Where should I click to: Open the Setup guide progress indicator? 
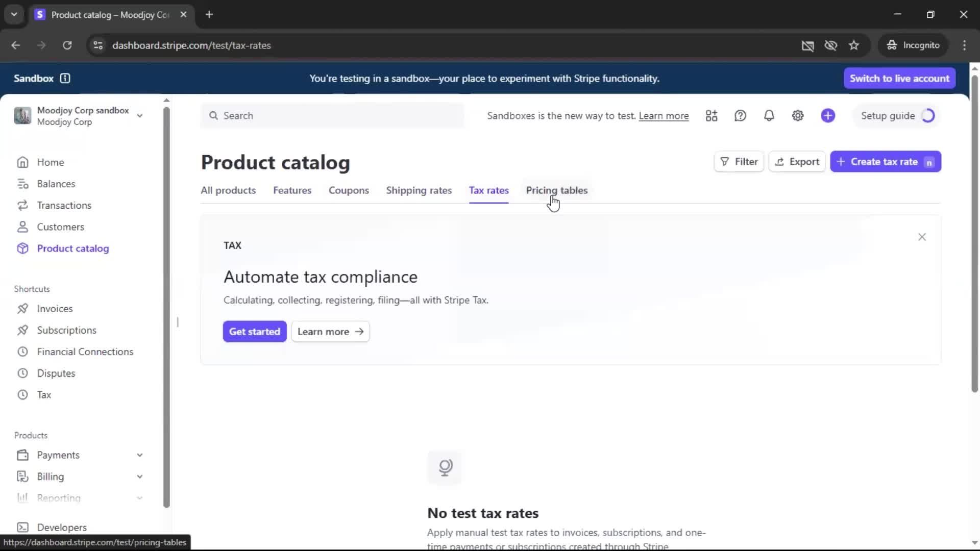(x=897, y=116)
